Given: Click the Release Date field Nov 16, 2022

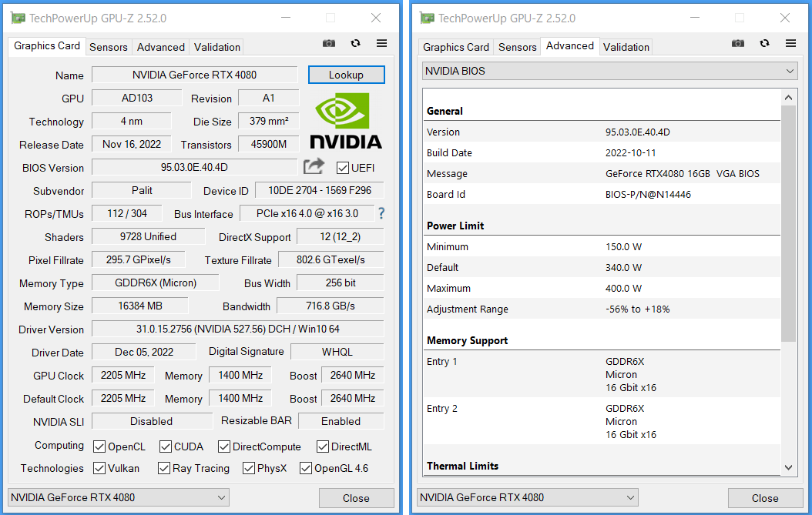Looking at the screenshot, I should point(132,145).
